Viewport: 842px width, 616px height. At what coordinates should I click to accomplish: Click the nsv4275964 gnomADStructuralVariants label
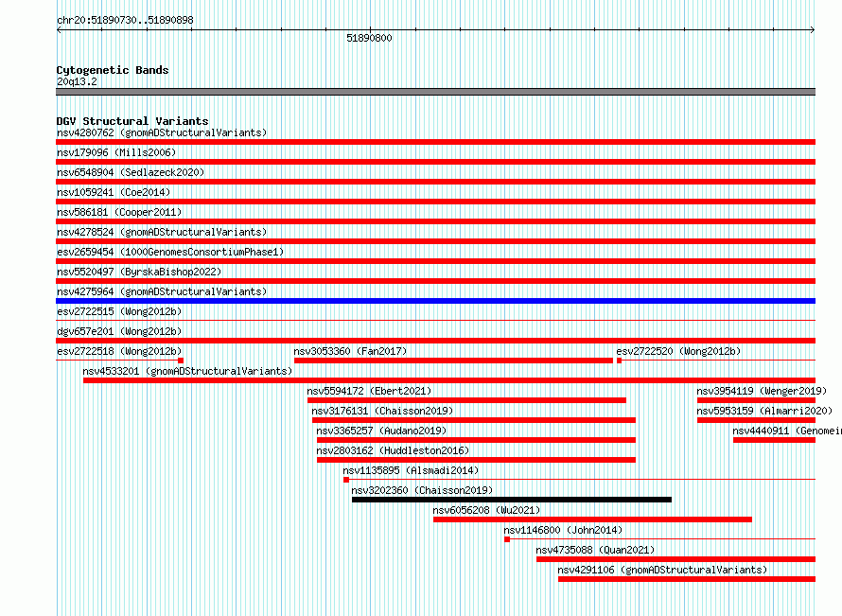162,291
